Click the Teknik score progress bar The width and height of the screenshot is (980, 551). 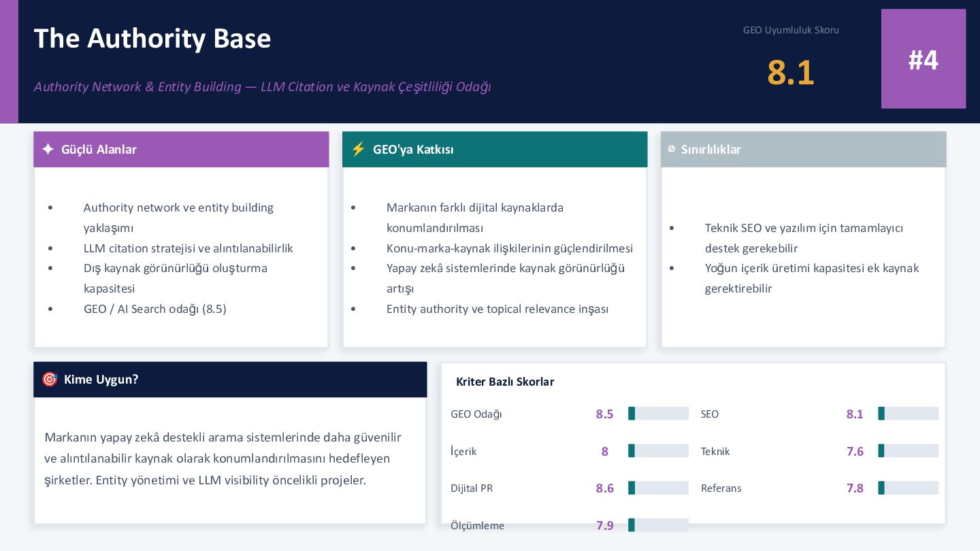click(908, 450)
